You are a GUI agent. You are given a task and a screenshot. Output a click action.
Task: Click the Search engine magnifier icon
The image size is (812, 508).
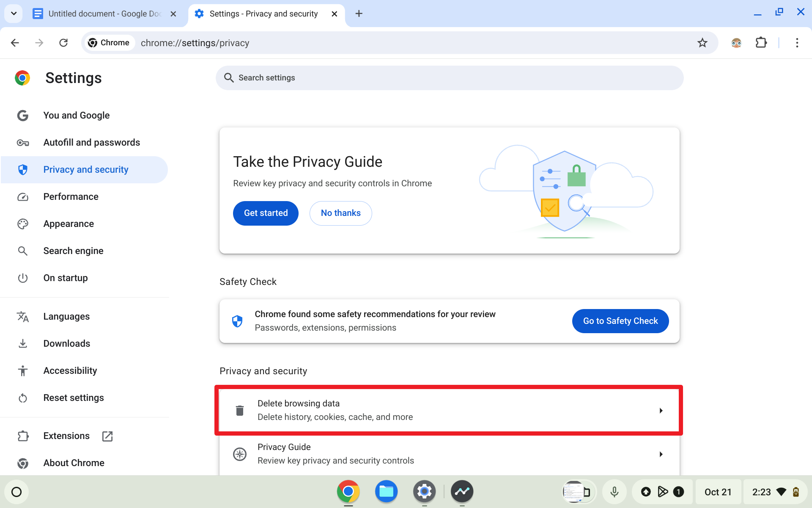point(22,251)
